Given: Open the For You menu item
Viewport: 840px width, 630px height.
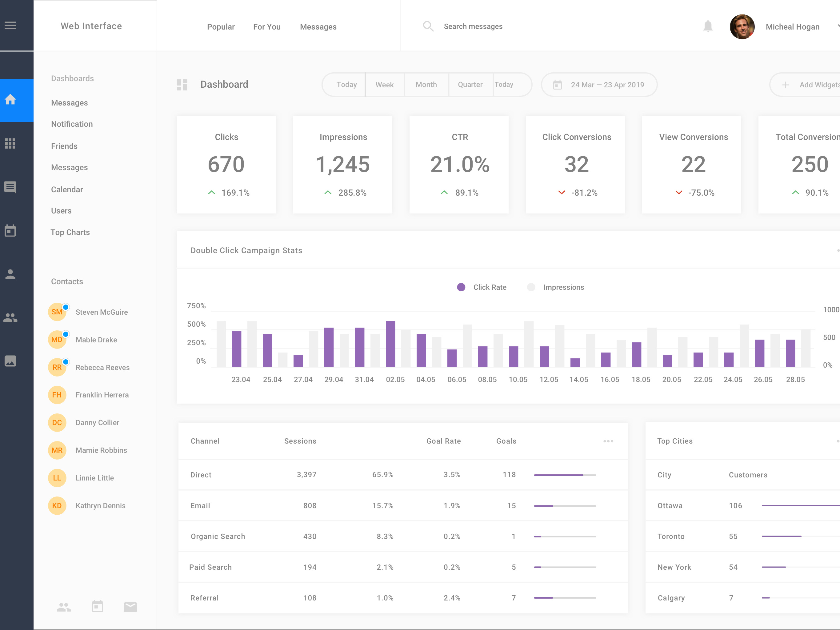Looking at the screenshot, I should pos(267,26).
